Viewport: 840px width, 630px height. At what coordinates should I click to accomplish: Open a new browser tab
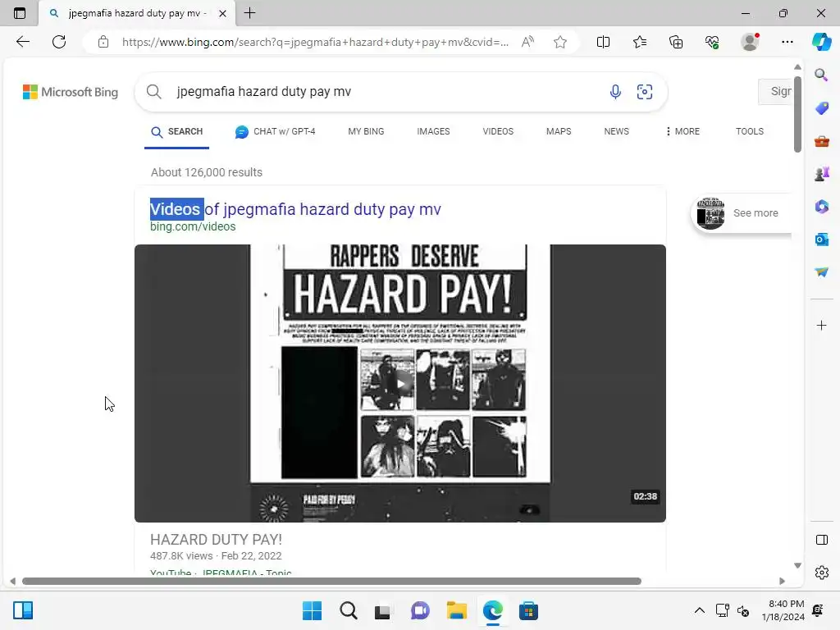(x=249, y=13)
